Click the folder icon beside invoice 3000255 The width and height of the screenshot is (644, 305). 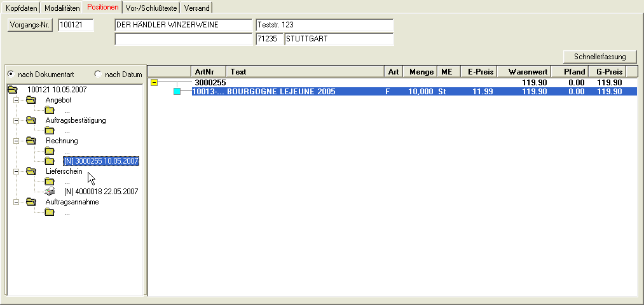(x=50, y=161)
